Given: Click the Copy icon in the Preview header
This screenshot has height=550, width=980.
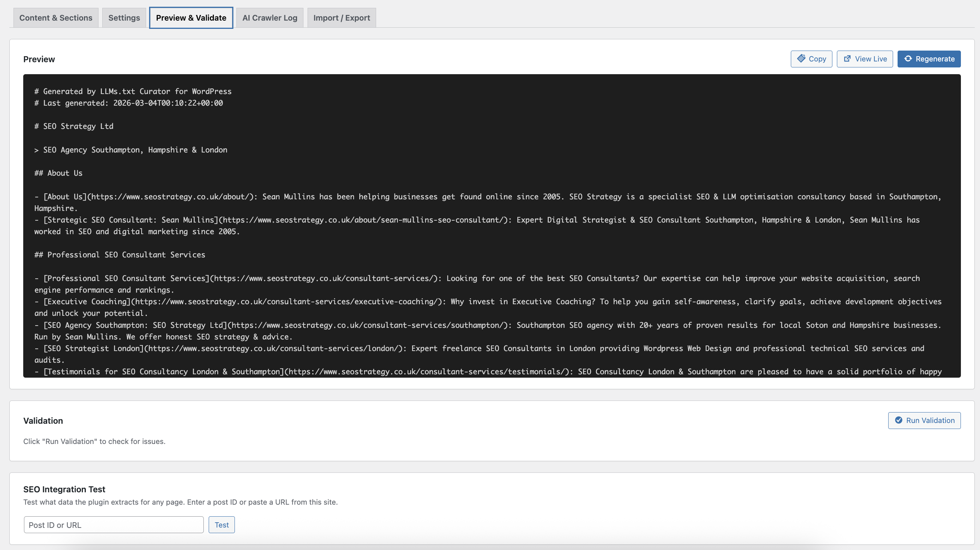Looking at the screenshot, I should pos(801,58).
